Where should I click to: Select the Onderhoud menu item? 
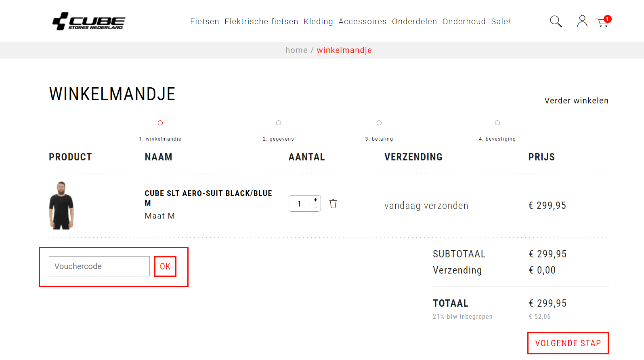(464, 21)
